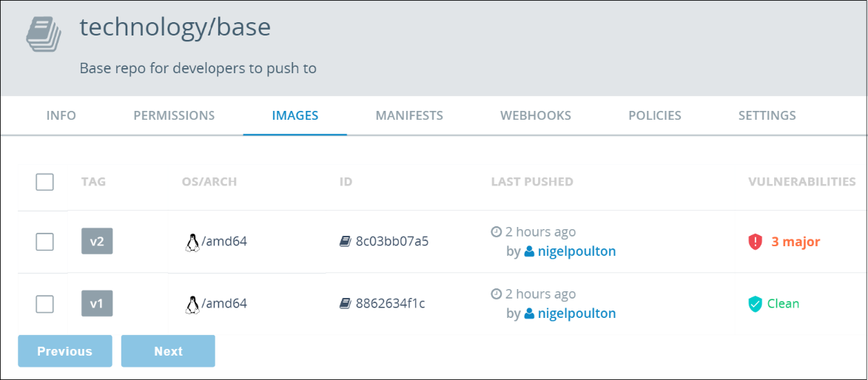Check the box for the v1 image
This screenshot has width=868, height=380.
[45, 304]
